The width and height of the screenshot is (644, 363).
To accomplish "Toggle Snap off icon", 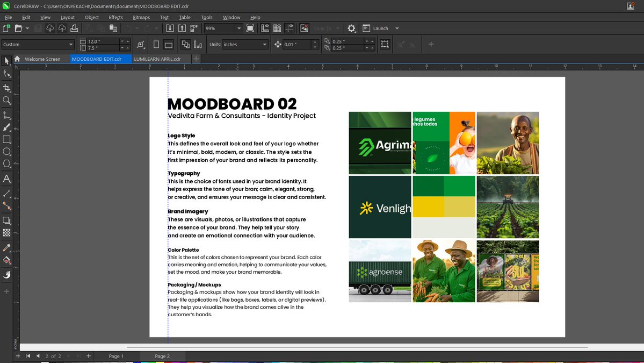I will [305, 29].
